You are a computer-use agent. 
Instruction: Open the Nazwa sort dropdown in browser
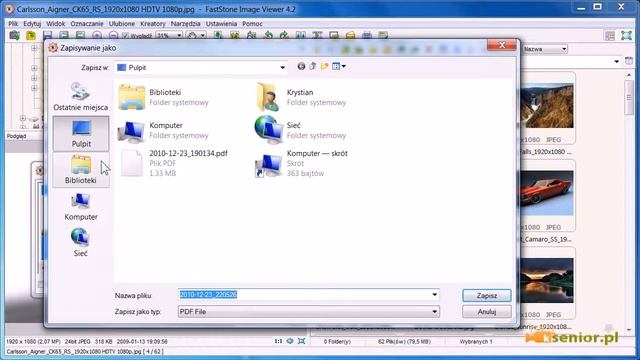point(545,49)
